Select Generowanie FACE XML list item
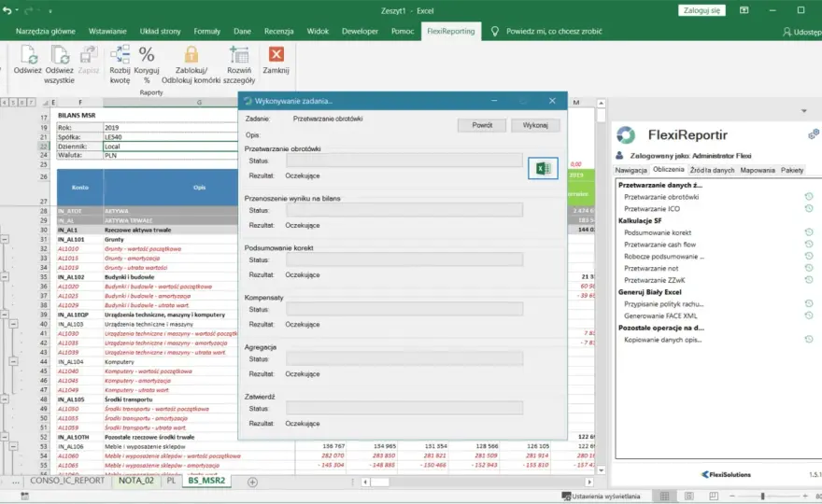This screenshot has height=504, width=822. coord(660,315)
